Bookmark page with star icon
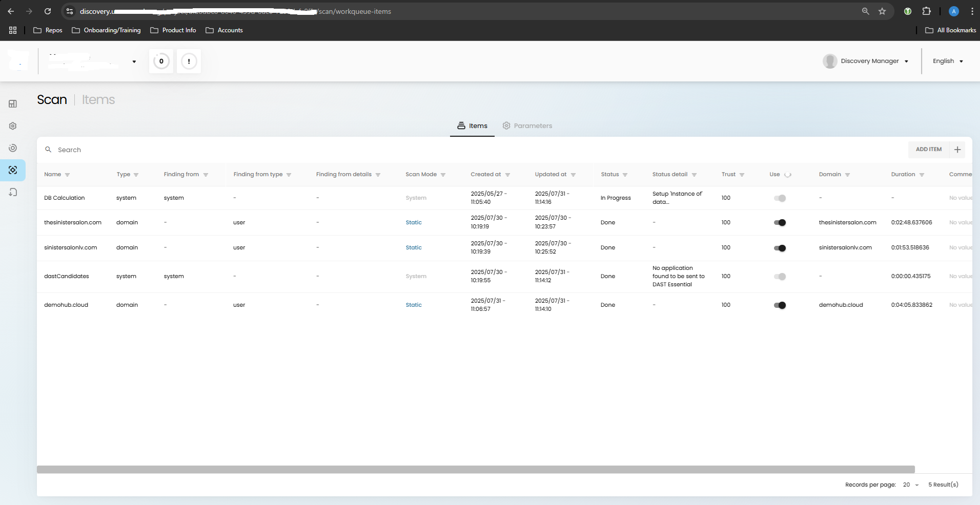Screen dimensions: 980x505 click(x=882, y=11)
